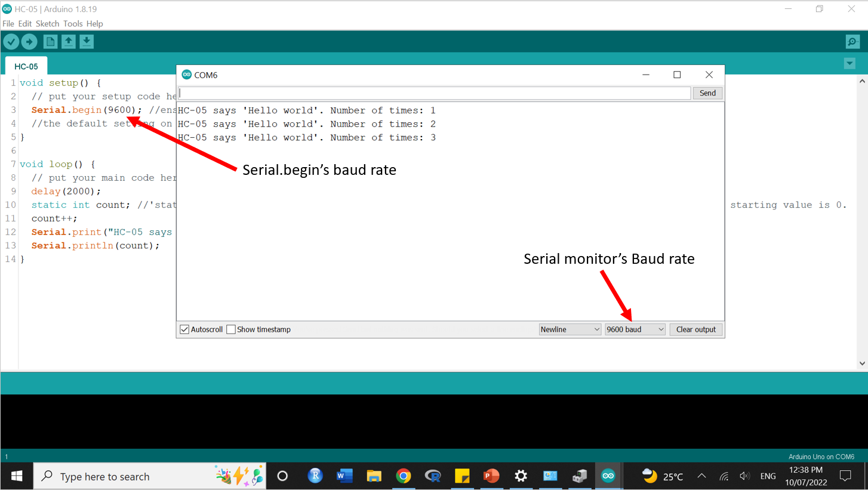Create a new sketch with the New icon
868x490 pixels.
(51, 42)
